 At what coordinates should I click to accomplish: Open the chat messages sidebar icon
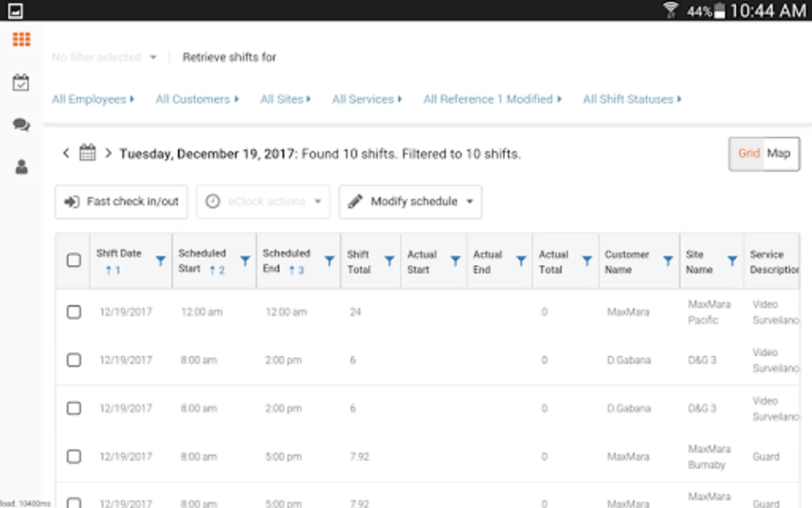[x=21, y=125]
